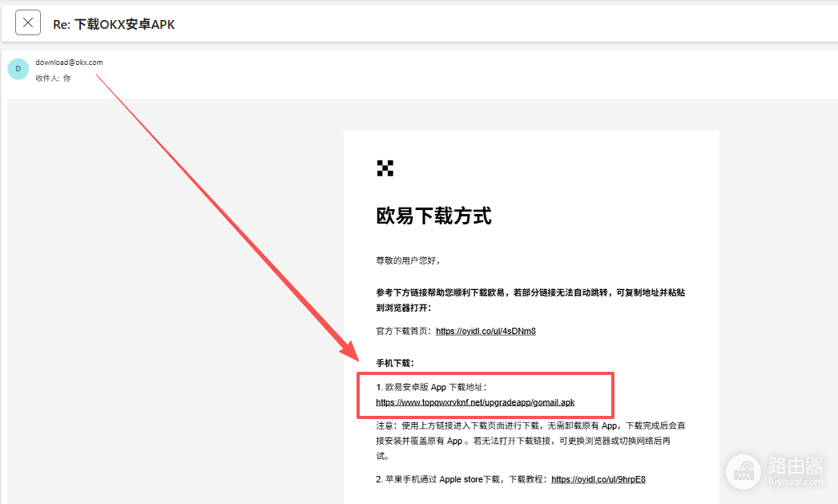This screenshot has height=504, width=838.
Task: Click the OKX checkered logo in the email
Action: (x=385, y=167)
